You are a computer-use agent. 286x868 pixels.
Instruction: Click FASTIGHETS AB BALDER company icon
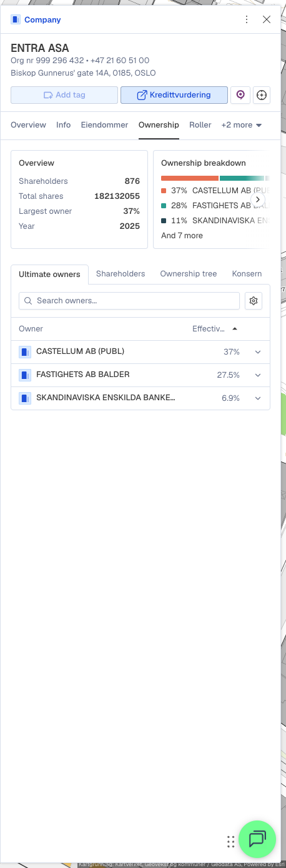click(25, 375)
